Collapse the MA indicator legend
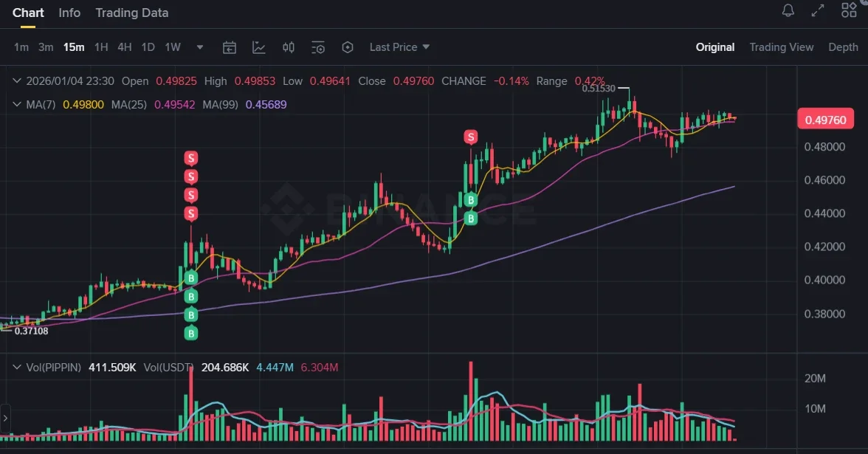Image resolution: width=868 pixels, height=454 pixels. (16, 105)
